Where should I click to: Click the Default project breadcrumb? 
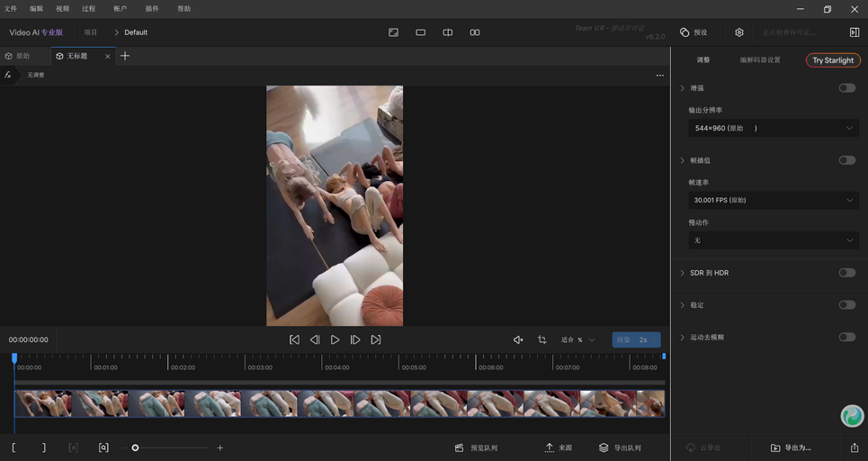[x=136, y=32]
